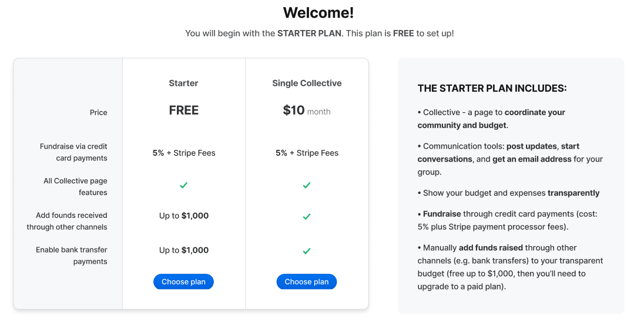The height and width of the screenshot is (329, 644).
Task: Click Up to $1,000 in the other channels row
Action: point(183,216)
